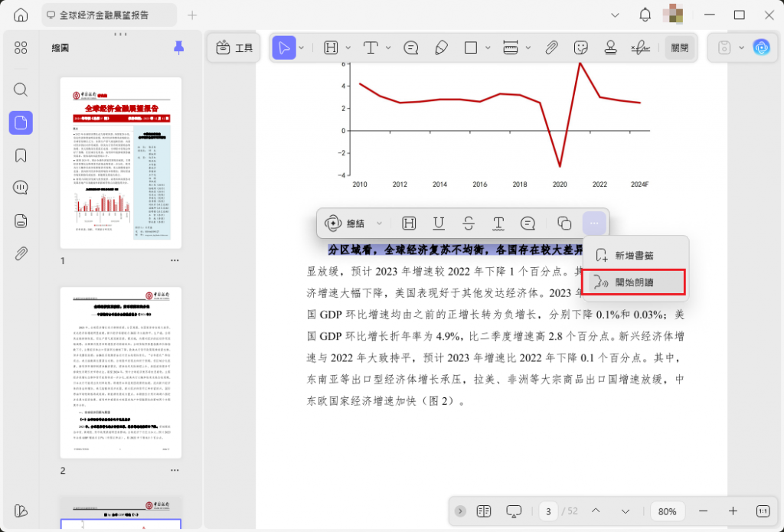Screen dimensions: 784x532
Task: Adjust the 80% zoom level control
Action: tap(667, 511)
